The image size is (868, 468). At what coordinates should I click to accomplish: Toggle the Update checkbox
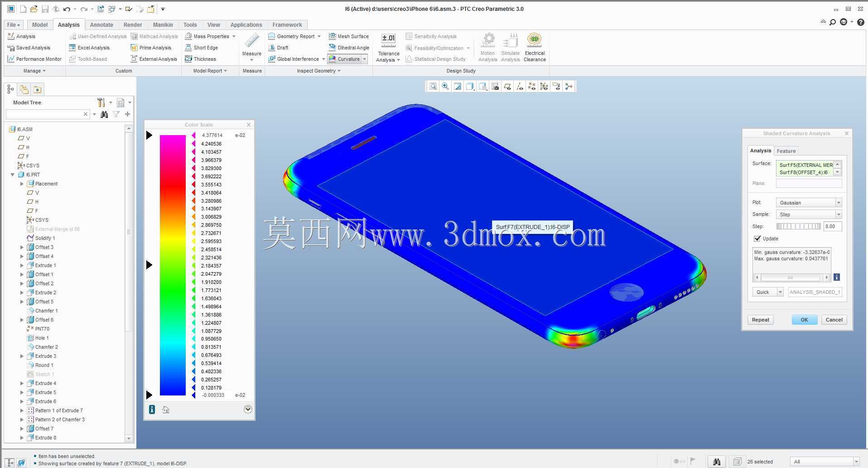(757, 239)
